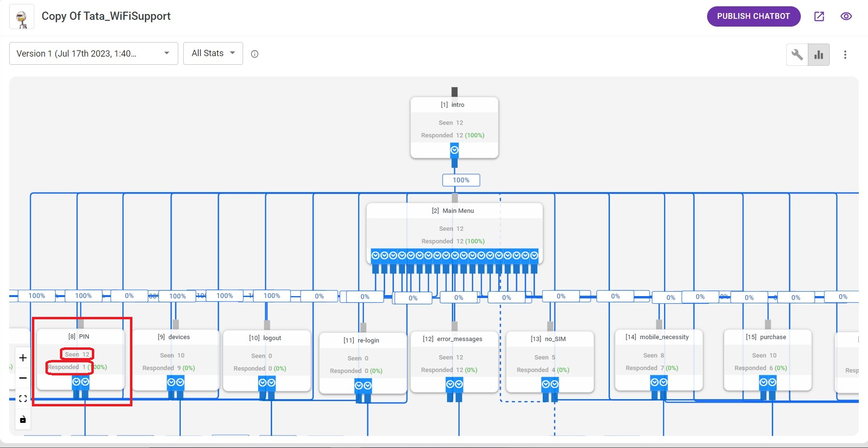This screenshot has width=868, height=448.
Task: Click the intro node output connector
Action: pos(454,150)
